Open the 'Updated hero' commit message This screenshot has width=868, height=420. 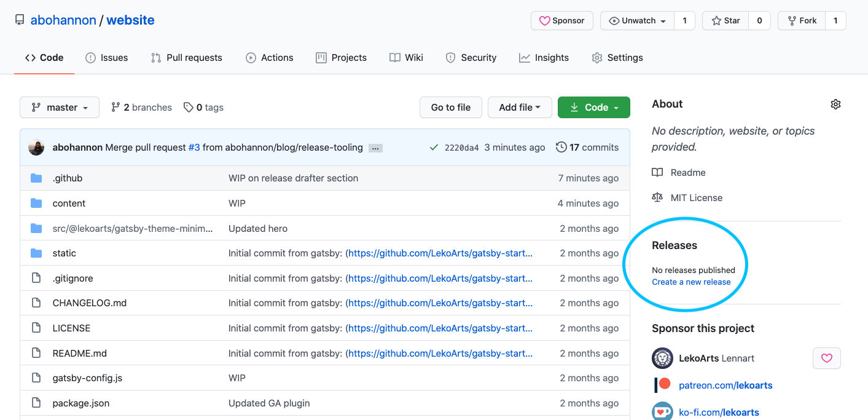(x=258, y=228)
